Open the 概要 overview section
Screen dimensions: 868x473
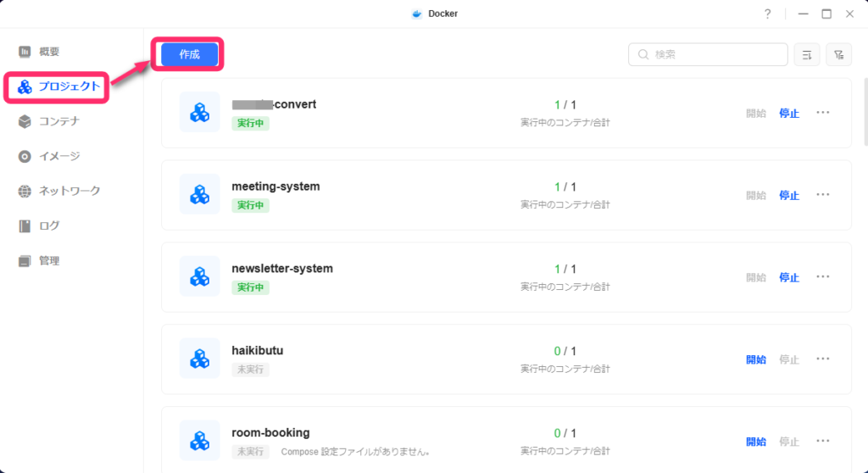click(x=39, y=52)
